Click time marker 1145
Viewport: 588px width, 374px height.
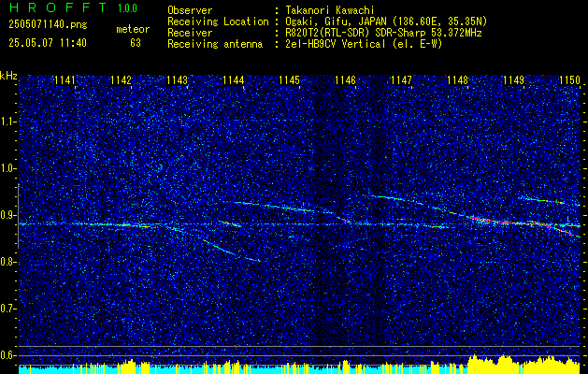click(x=290, y=80)
